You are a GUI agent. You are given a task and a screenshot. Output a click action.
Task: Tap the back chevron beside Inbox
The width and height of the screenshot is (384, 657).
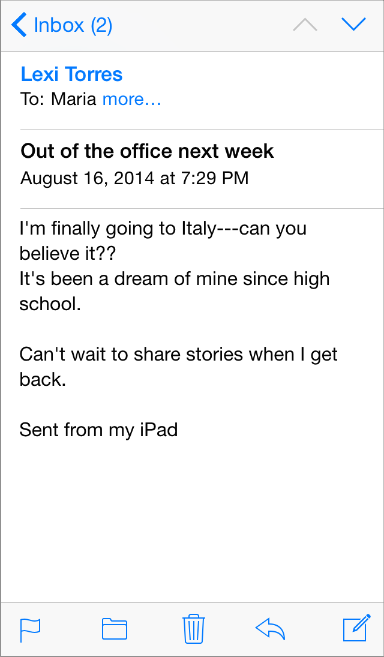[19, 25]
